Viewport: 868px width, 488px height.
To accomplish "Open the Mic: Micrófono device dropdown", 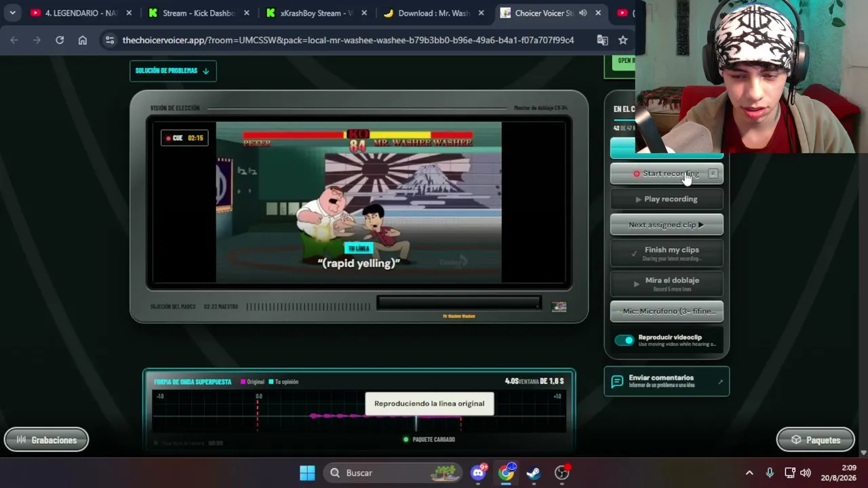I will click(667, 311).
